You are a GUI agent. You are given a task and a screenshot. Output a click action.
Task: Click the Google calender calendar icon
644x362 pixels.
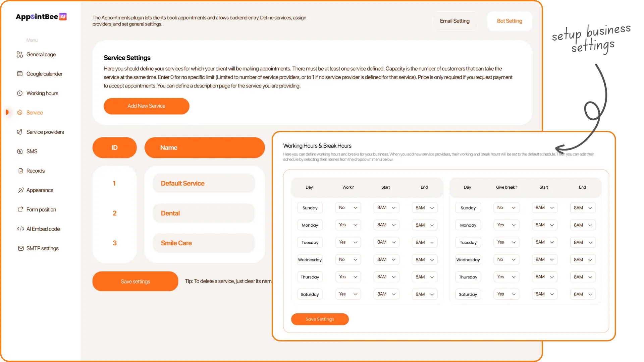pos(20,74)
